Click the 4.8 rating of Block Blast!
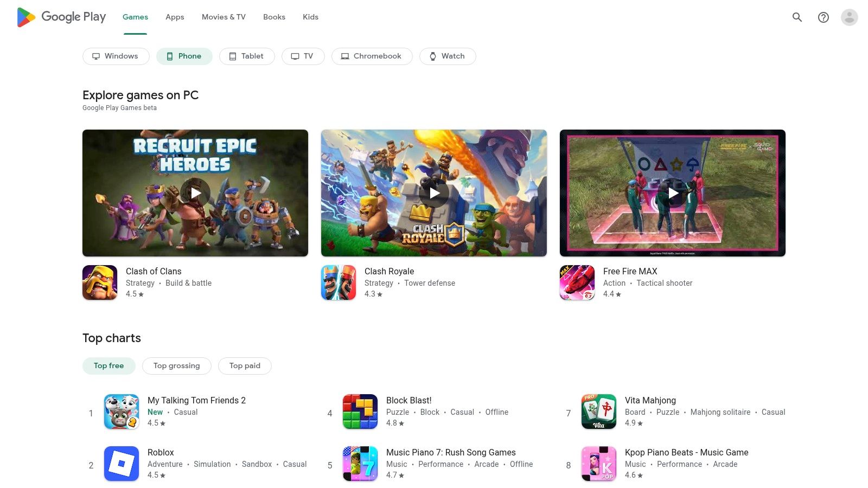 (395, 423)
